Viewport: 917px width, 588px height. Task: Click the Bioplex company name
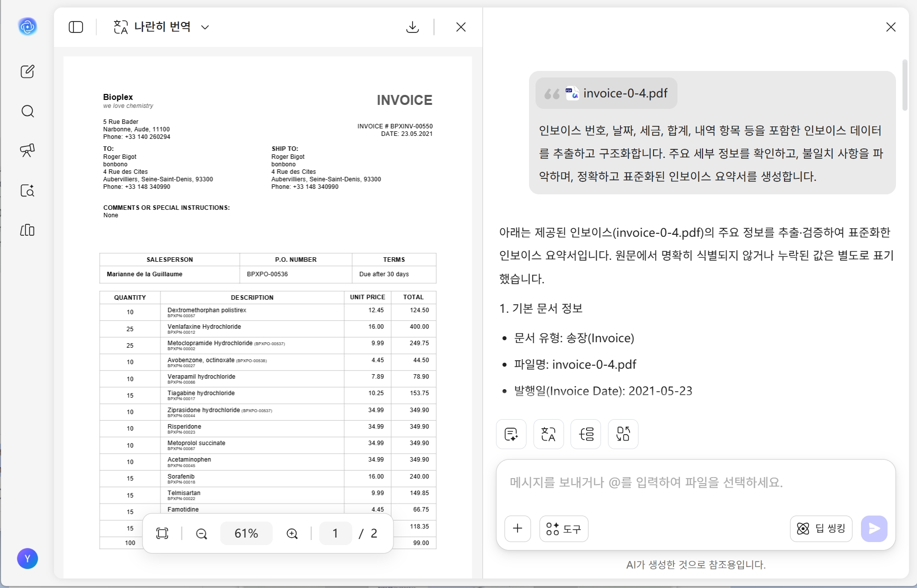(x=118, y=97)
